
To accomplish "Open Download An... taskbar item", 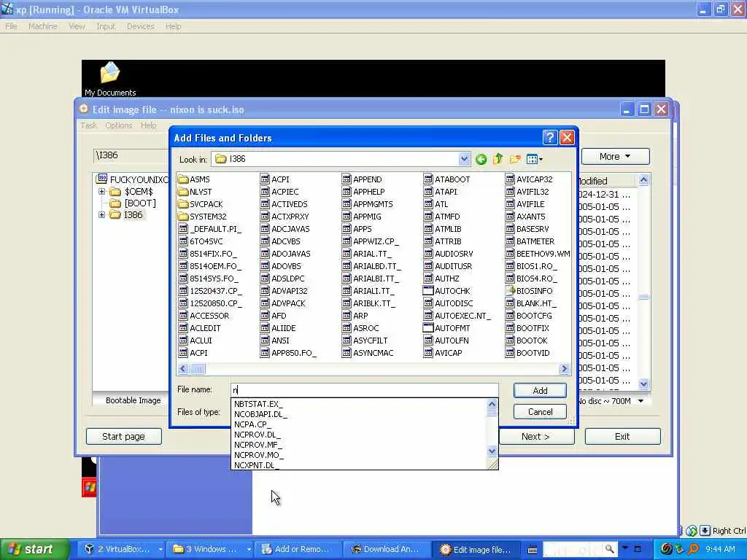I will pyautogui.click(x=385, y=550).
